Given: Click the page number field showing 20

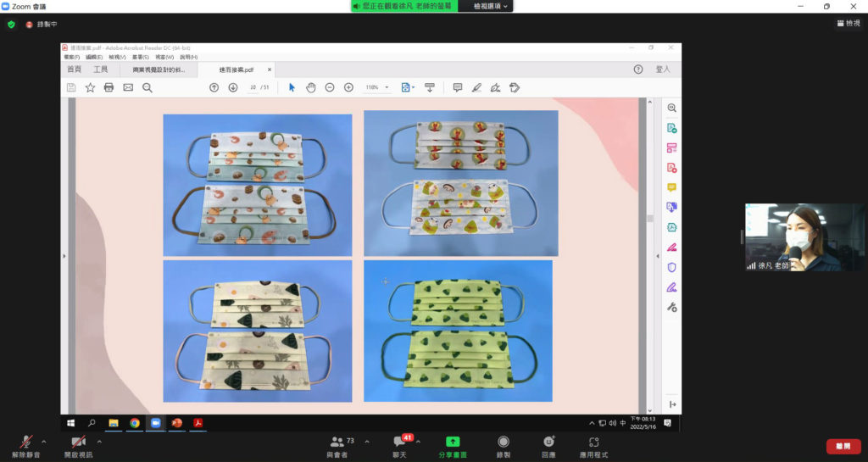Looking at the screenshot, I should click(253, 87).
